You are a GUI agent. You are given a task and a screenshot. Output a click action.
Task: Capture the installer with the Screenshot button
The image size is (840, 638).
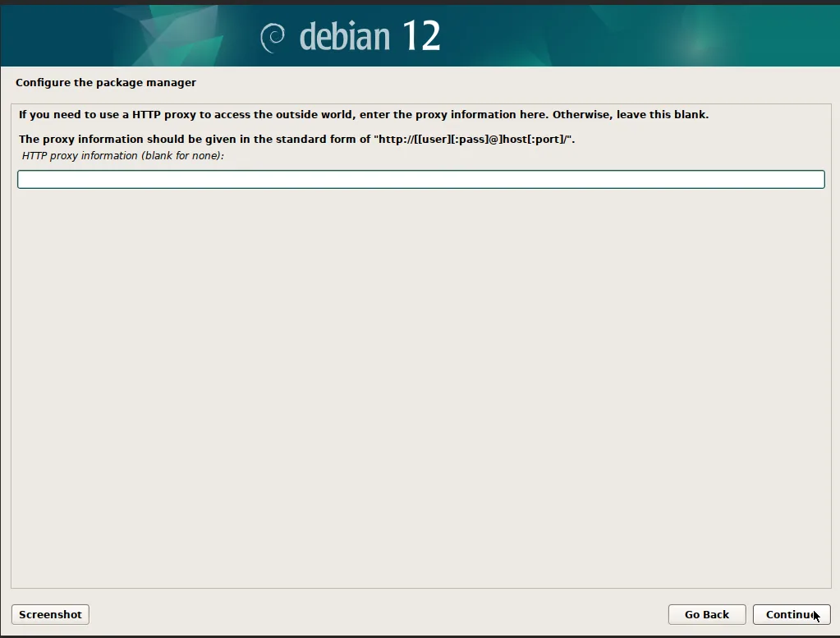pyautogui.click(x=50, y=614)
